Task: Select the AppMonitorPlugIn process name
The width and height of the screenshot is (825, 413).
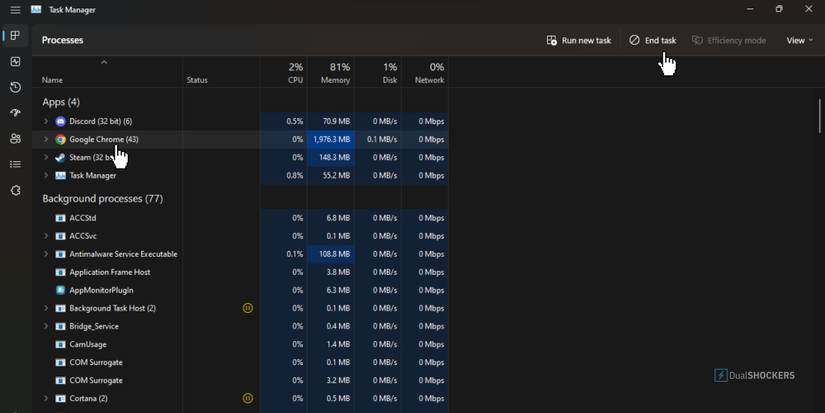Action: coord(101,290)
